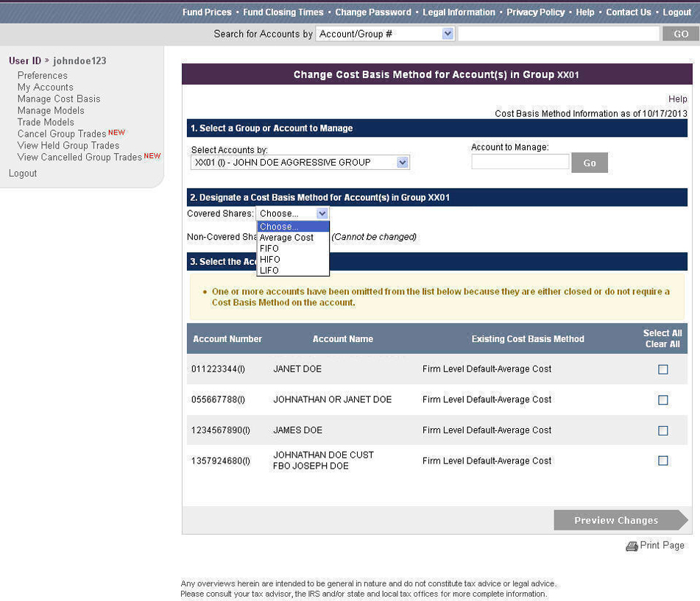
Task: Select LIFO cost basis method
Action: point(269,271)
